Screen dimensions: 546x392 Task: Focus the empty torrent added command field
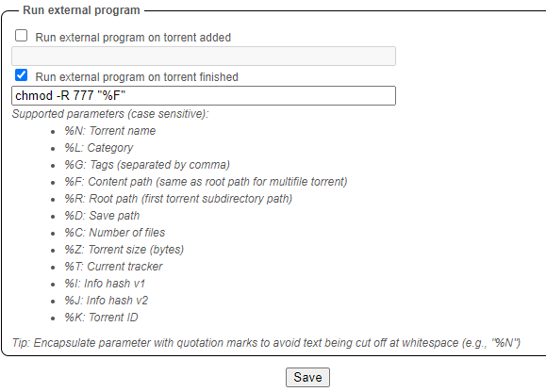[204, 56]
